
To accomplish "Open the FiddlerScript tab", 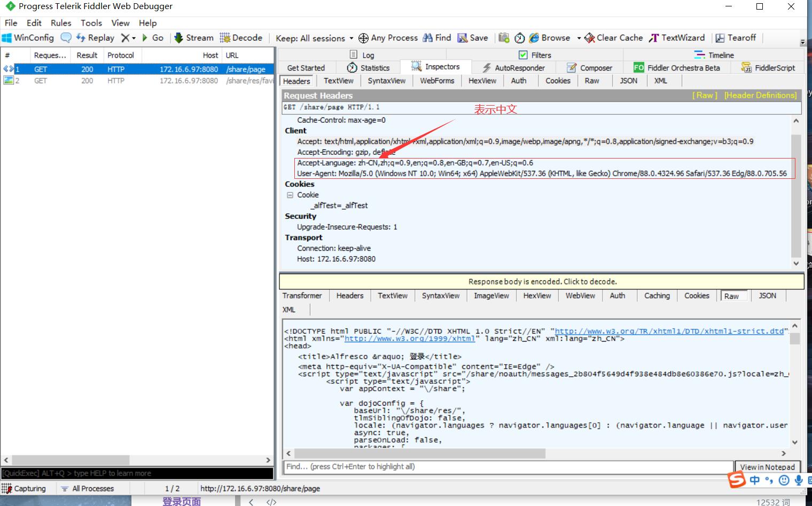I will pos(768,68).
